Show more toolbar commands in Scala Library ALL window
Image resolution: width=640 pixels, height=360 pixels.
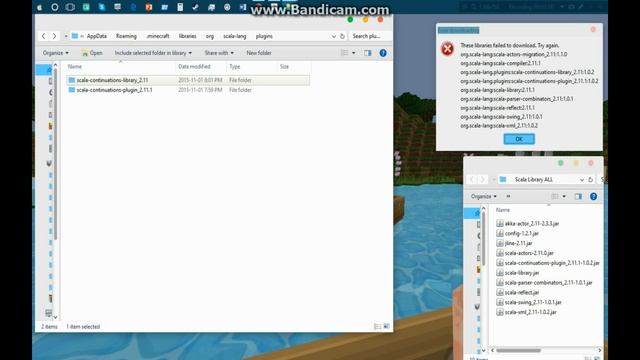508,196
